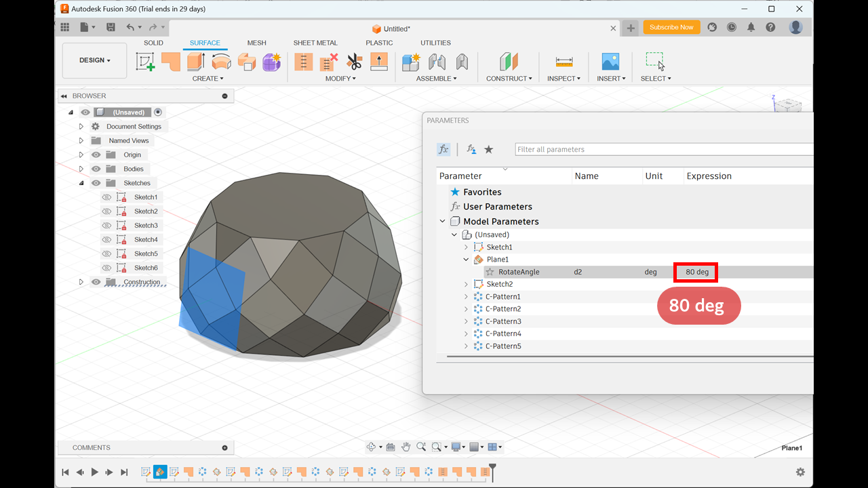The width and height of the screenshot is (868, 488).
Task: Hide the Bodies folder visibility
Action: pos(96,169)
